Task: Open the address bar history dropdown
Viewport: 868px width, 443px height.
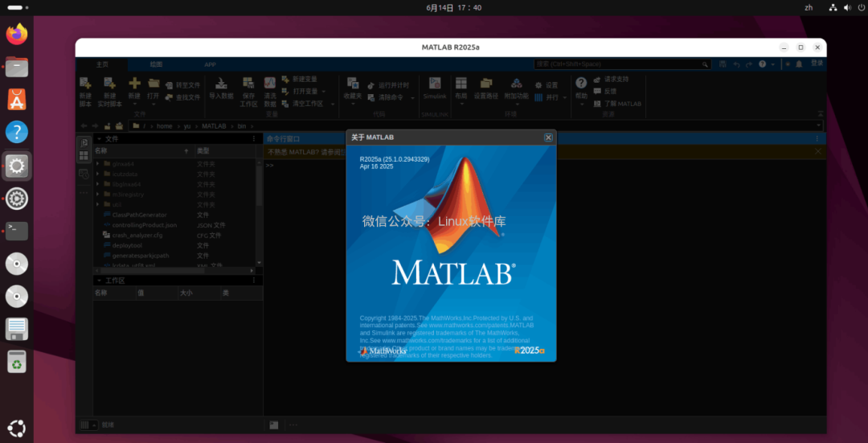Action: [818, 126]
